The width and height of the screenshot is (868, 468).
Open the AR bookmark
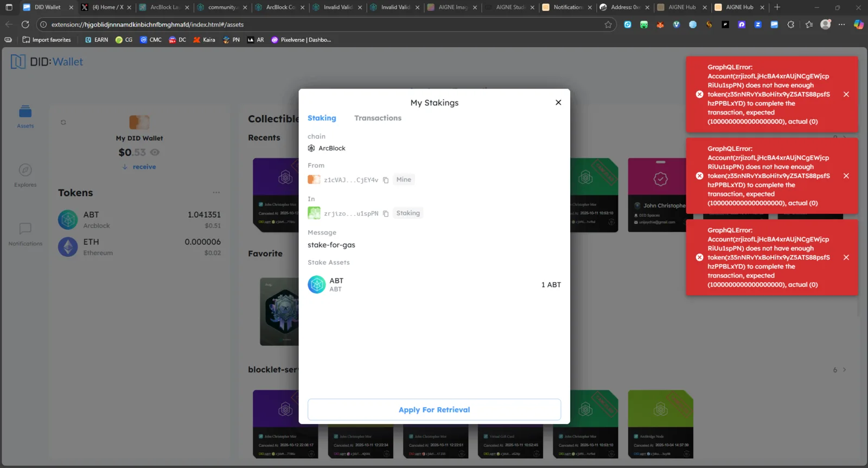point(256,40)
